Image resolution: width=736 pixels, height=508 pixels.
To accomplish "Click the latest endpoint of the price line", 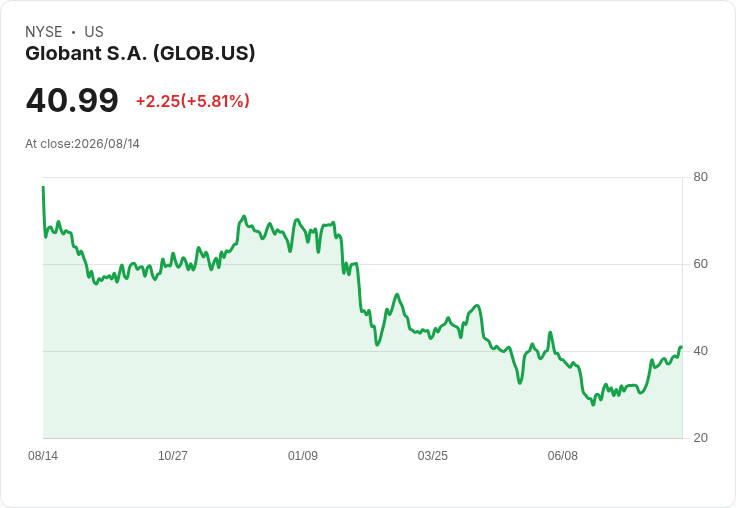I will pos(681,347).
